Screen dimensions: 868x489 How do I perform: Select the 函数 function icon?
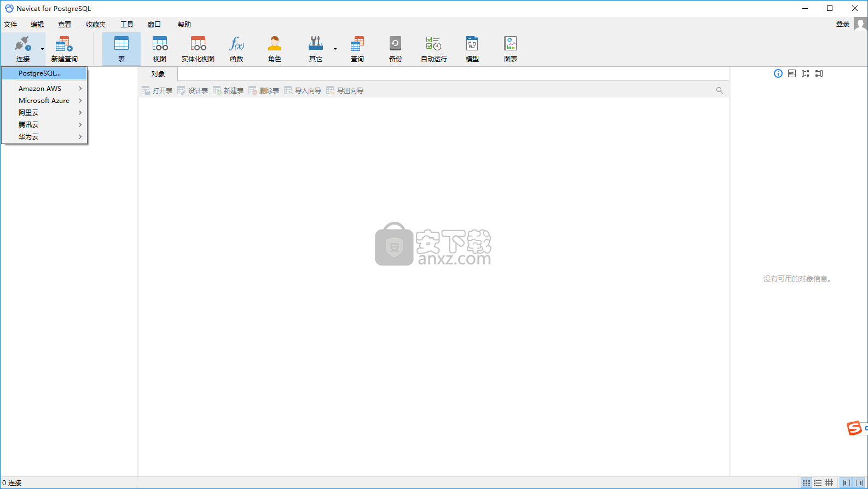coord(236,44)
